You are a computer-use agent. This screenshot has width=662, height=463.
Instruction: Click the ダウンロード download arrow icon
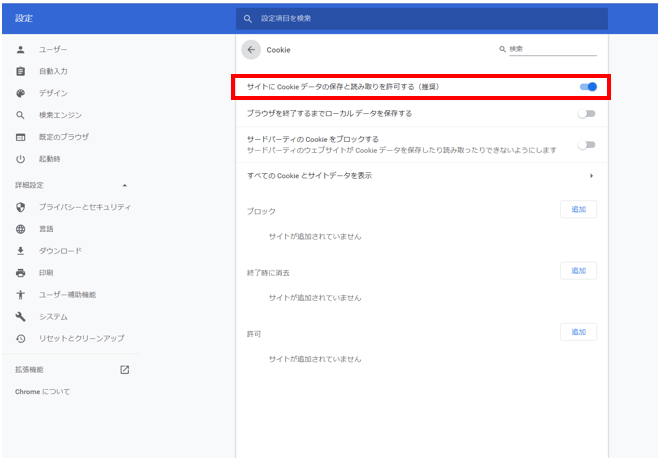click(20, 251)
